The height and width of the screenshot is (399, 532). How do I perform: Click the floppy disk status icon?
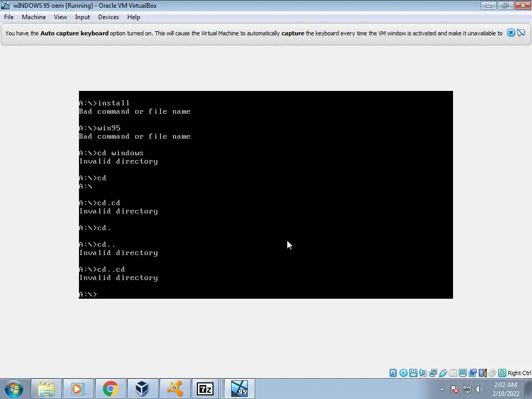pos(413,373)
